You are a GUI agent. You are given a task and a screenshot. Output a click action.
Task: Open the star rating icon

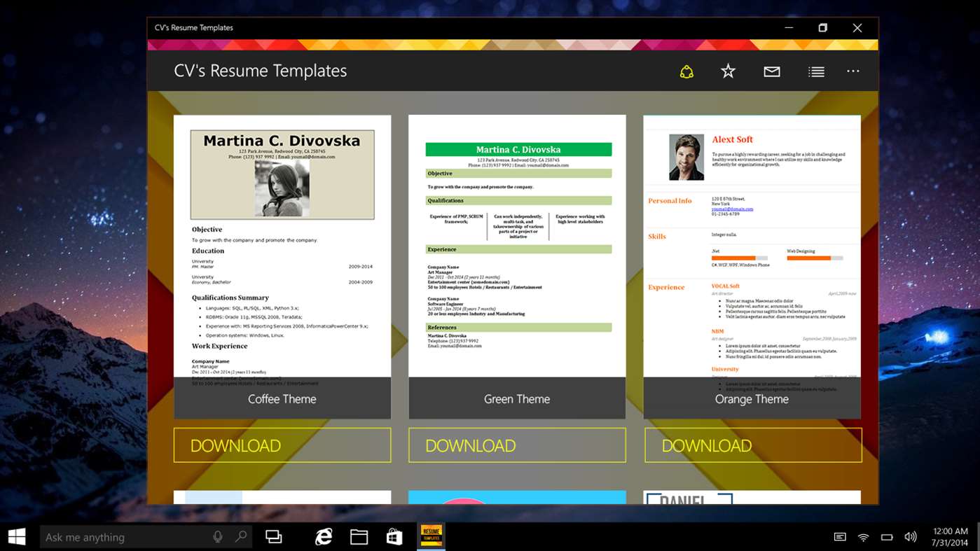click(729, 71)
